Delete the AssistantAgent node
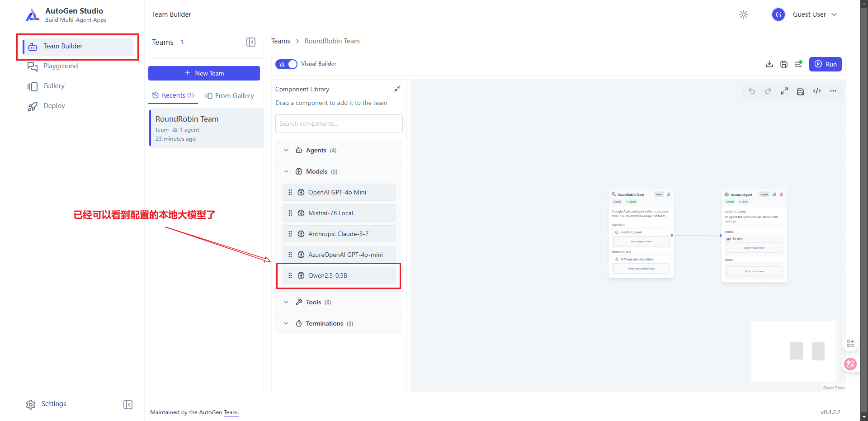 (781, 194)
